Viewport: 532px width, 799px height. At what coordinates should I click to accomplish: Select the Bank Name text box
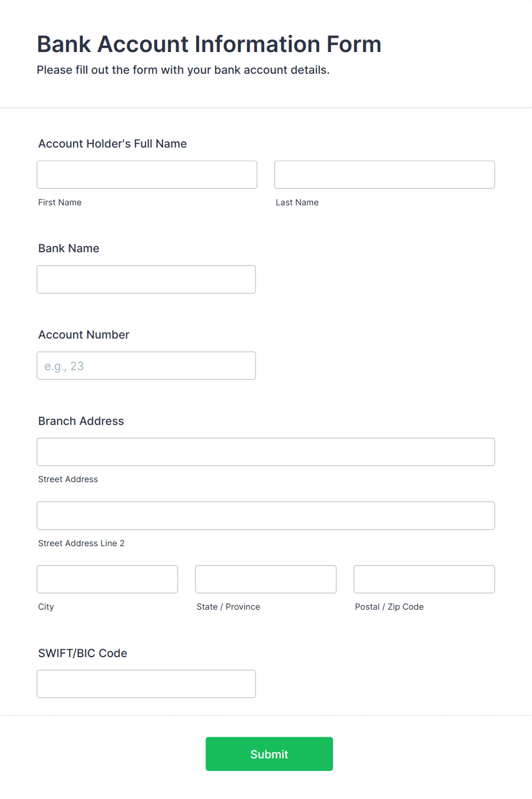pos(146,279)
